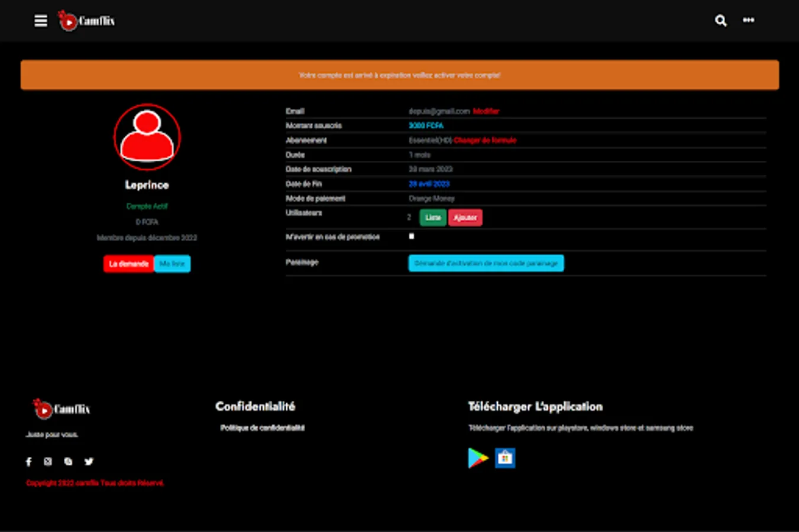This screenshot has width=799, height=532.
Task: Enable promotion notifications checkbox
Action: (x=411, y=236)
